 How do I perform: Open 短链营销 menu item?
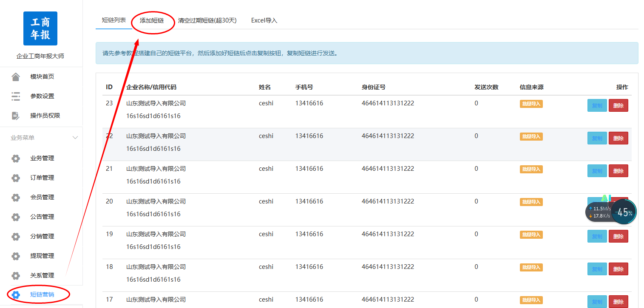pos(42,294)
